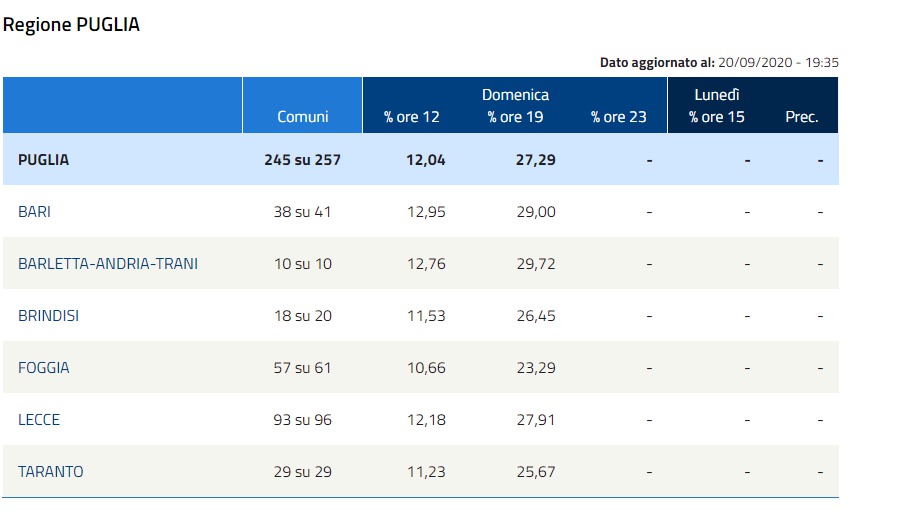Click the % ore 12 column header
Viewport: 924px width, 524px height.
[412, 117]
